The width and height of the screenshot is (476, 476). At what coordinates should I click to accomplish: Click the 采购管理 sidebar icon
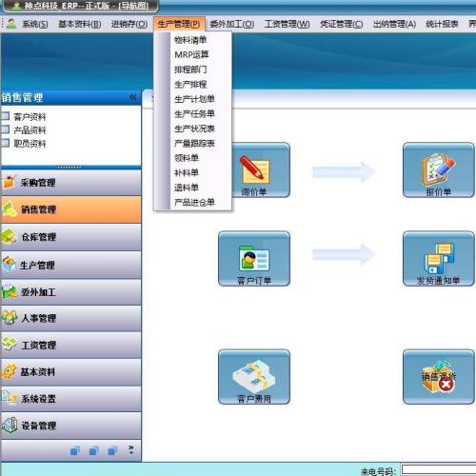click(9, 182)
